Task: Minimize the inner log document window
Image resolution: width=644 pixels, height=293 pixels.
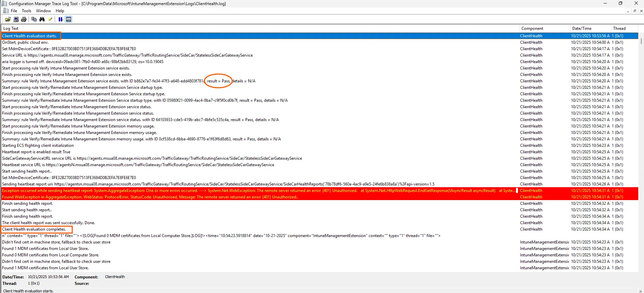Action: (x=628, y=11)
